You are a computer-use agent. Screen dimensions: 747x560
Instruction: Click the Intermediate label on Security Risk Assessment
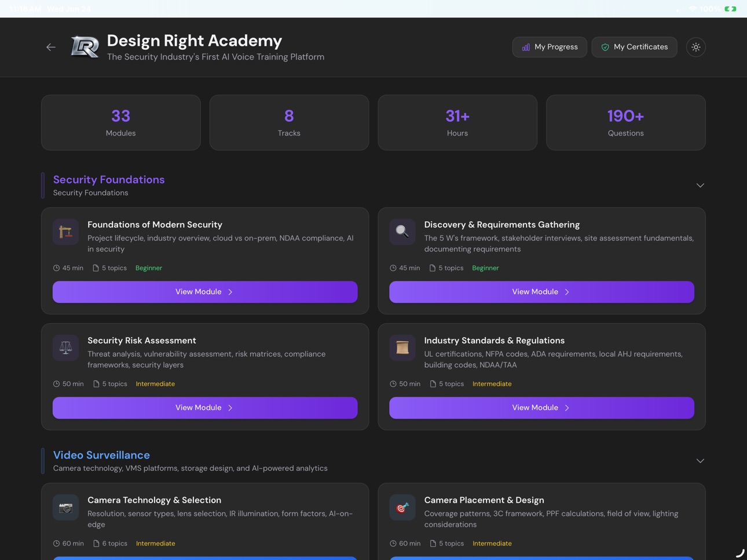tap(155, 384)
